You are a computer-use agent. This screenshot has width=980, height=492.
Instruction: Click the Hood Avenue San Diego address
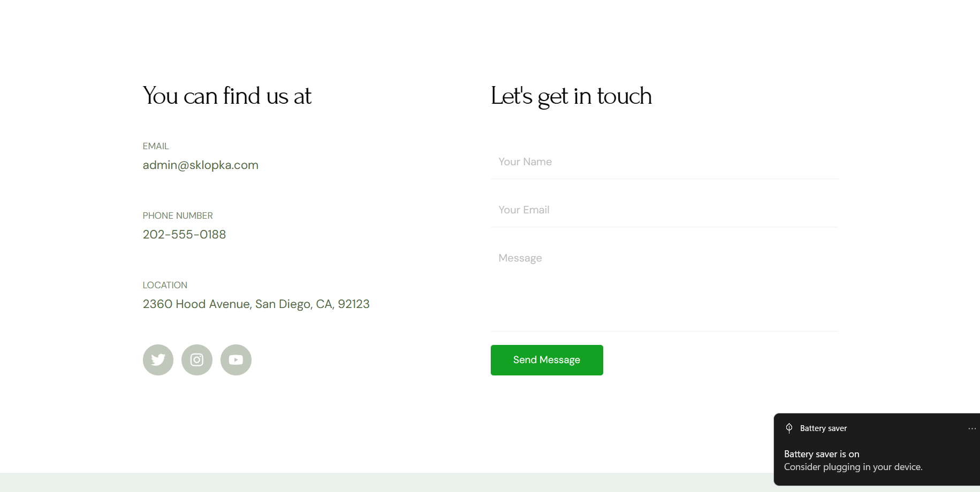(x=256, y=304)
